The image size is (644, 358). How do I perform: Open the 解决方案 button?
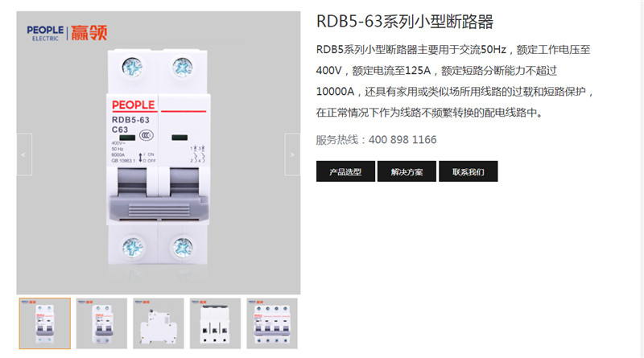click(x=407, y=171)
